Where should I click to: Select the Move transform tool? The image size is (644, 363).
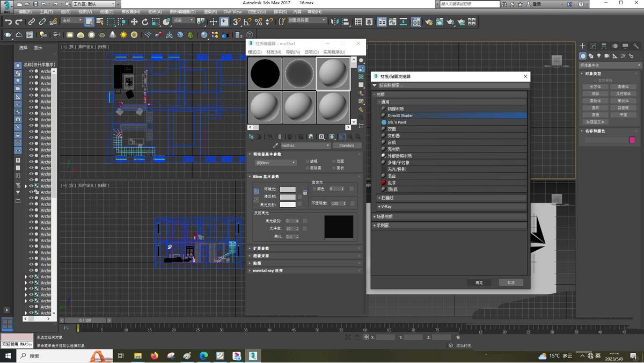(x=134, y=22)
